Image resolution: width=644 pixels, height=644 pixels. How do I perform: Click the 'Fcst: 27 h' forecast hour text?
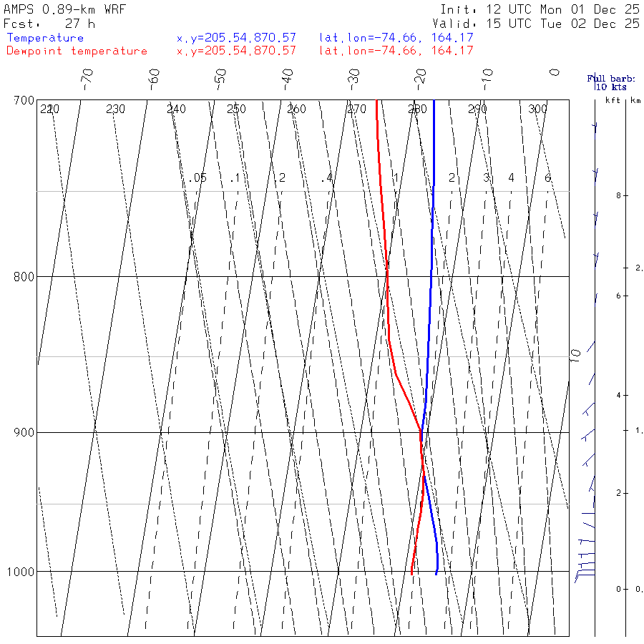click(x=49, y=24)
